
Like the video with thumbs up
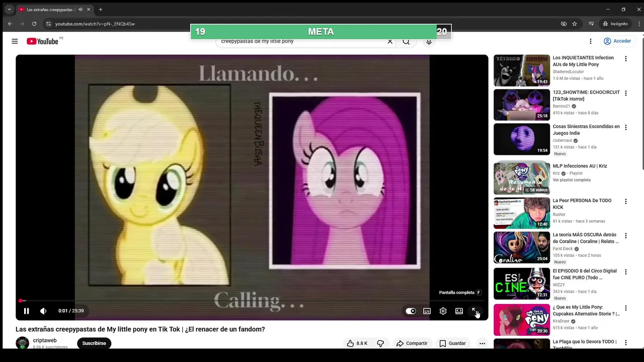357,343
